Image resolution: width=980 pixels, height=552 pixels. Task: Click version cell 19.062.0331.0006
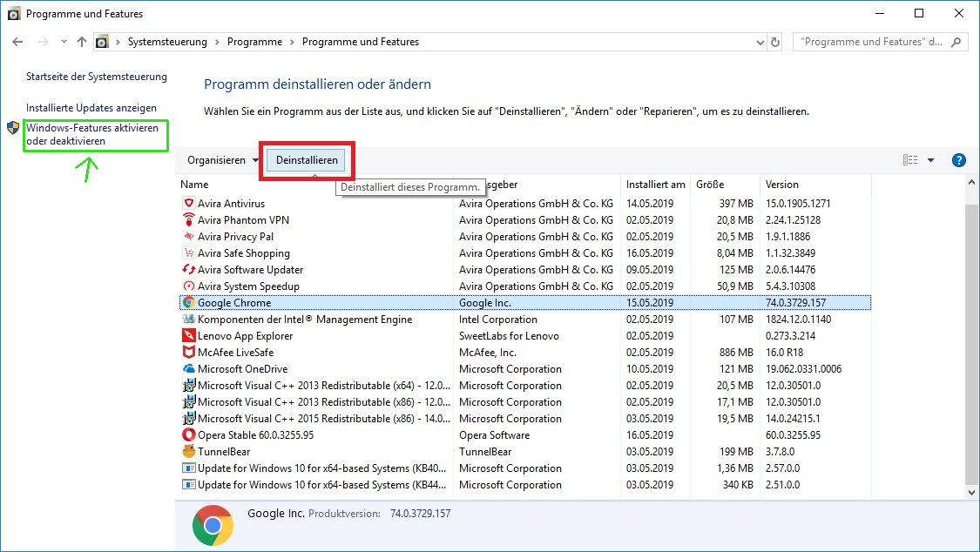[x=804, y=369]
